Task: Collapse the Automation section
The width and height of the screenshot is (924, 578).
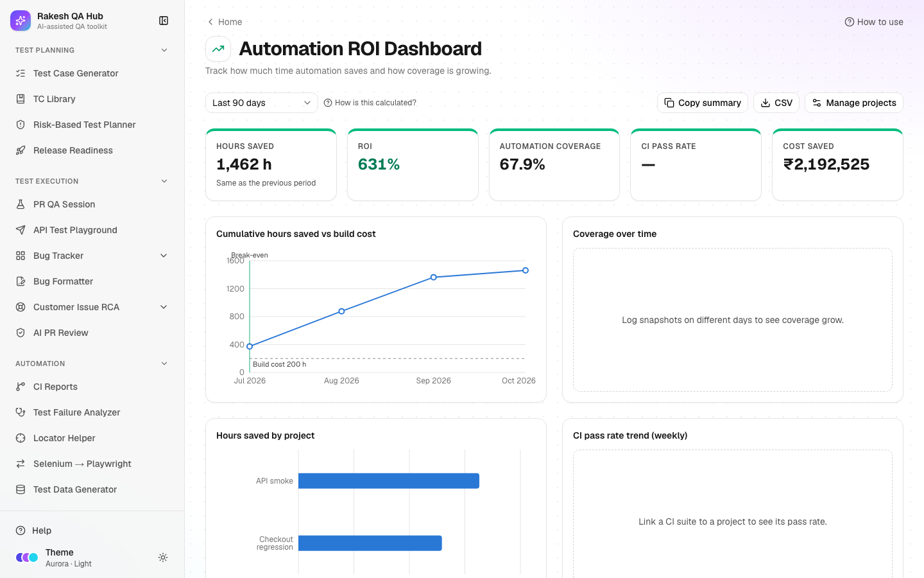Action: click(164, 363)
